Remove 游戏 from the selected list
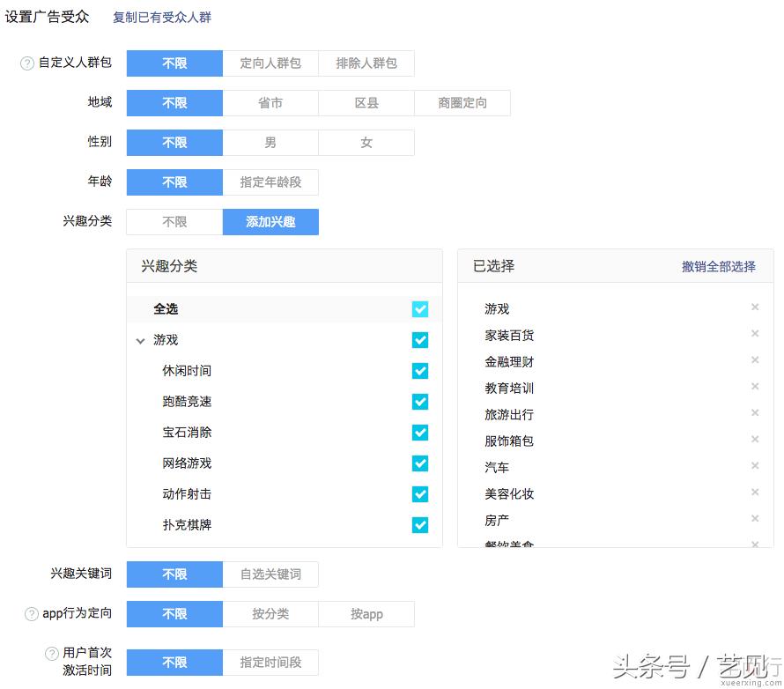 click(755, 307)
